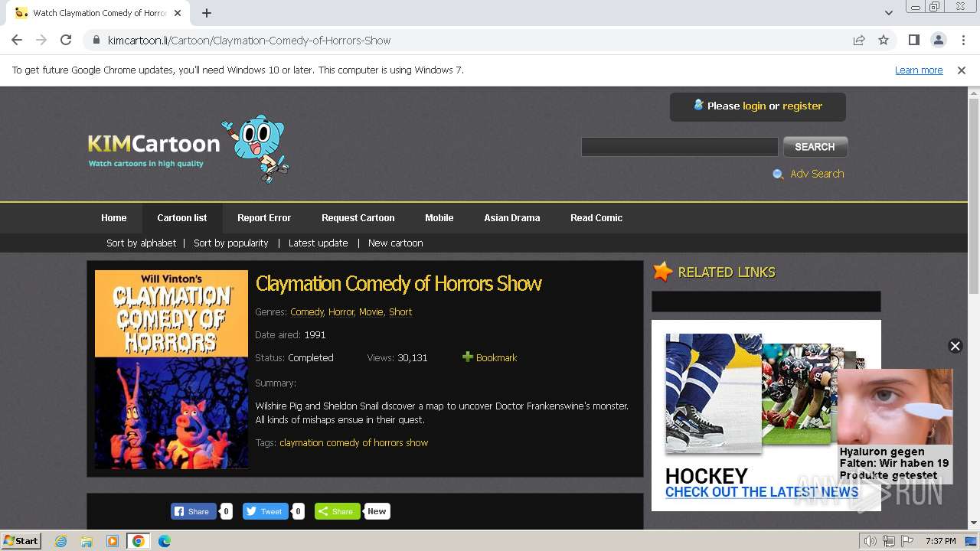Open the Short genre link
This screenshot has width=980, height=551.
(400, 311)
